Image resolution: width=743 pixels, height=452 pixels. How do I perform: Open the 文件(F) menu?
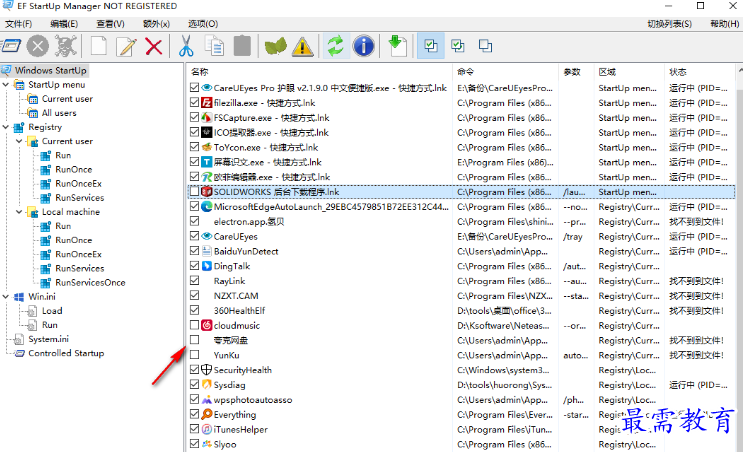[18, 24]
